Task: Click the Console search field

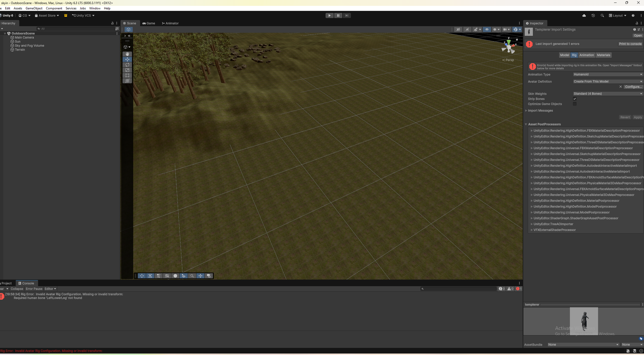Action: coord(458,289)
